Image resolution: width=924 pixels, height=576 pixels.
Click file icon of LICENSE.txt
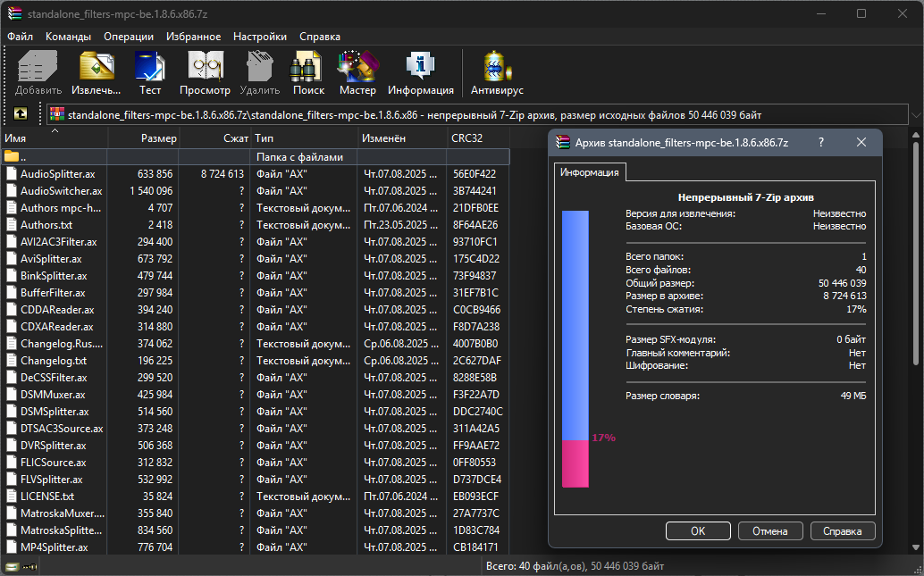pyautogui.click(x=12, y=496)
